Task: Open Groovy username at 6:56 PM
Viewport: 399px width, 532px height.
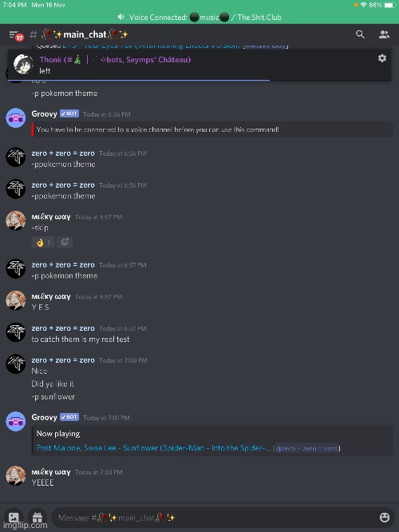Action: pyautogui.click(x=45, y=114)
